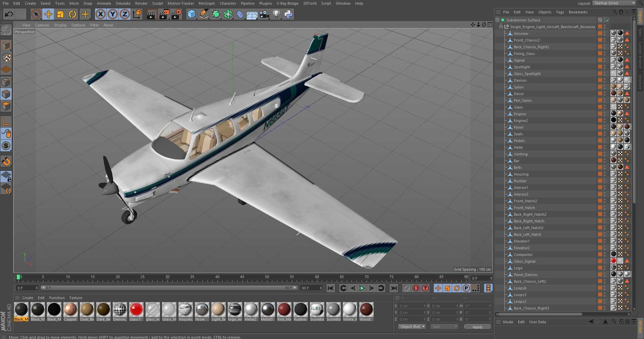This screenshot has height=339, width=644.
Task: Select the Copper material swatch
Action: coord(70,312)
